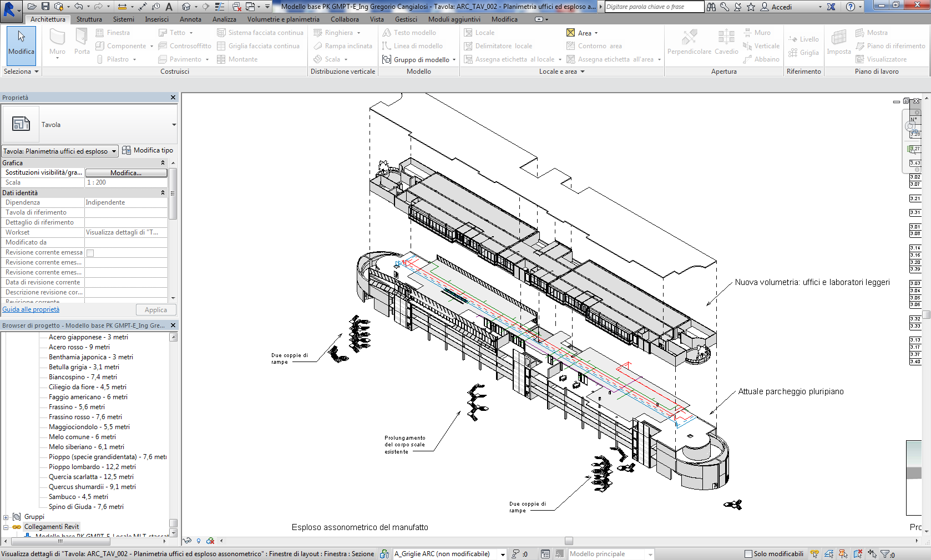Select Melo siberiano - 6,1 metri item
The image size is (931, 560).
[86, 447]
